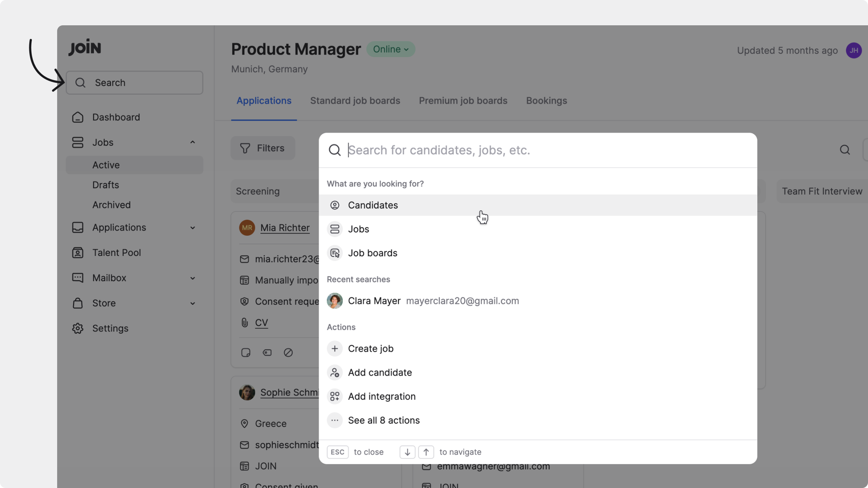Open the Online status dropdown
The image size is (868, 488).
(x=391, y=49)
